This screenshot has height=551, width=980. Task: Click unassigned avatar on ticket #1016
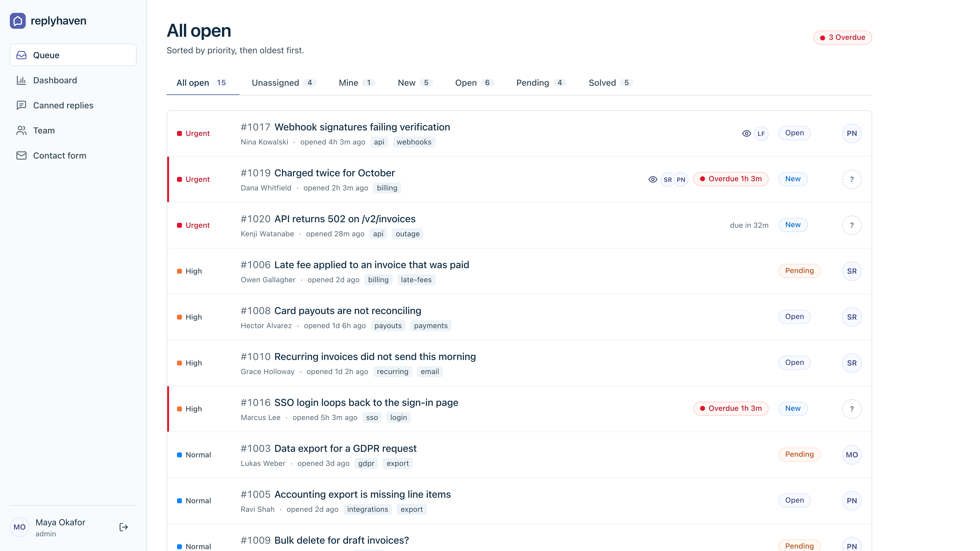click(852, 409)
